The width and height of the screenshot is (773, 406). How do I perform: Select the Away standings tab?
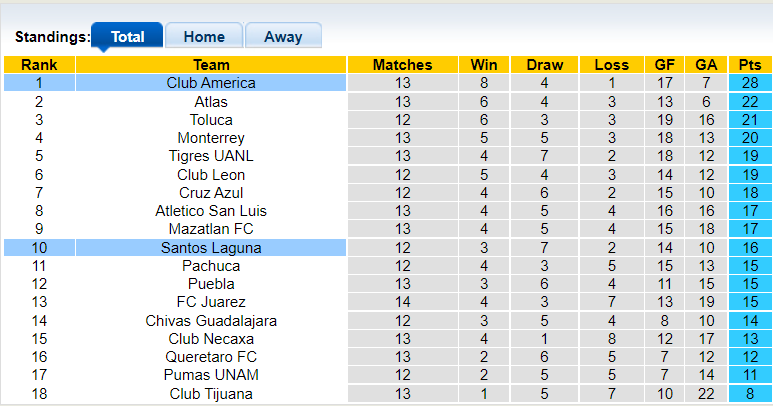coord(283,37)
